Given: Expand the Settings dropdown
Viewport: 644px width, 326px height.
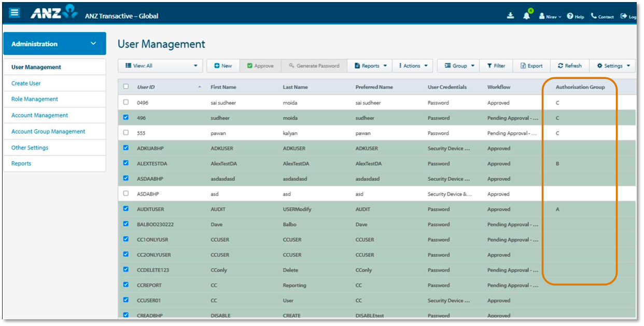Looking at the screenshot, I should pos(613,66).
